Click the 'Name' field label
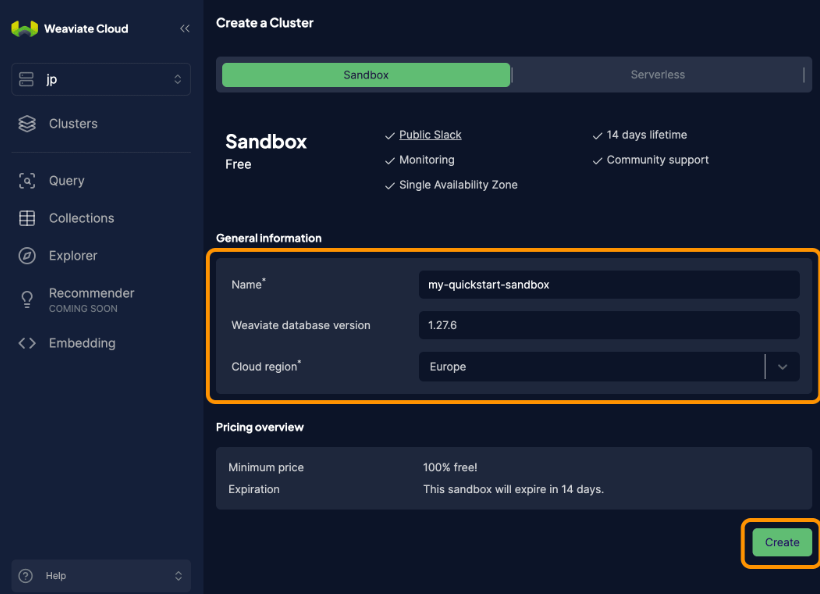The width and height of the screenshot is (820, 594). 248,284
